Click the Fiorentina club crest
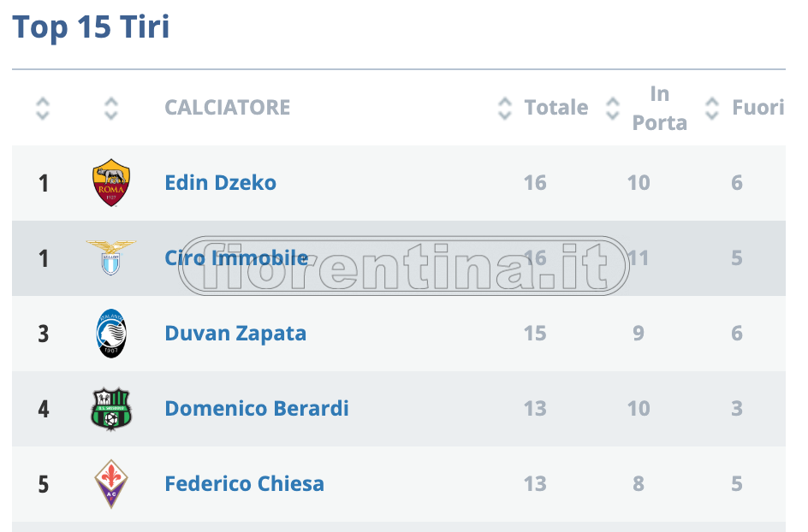808x532 pixels. (x=110, y=483)
